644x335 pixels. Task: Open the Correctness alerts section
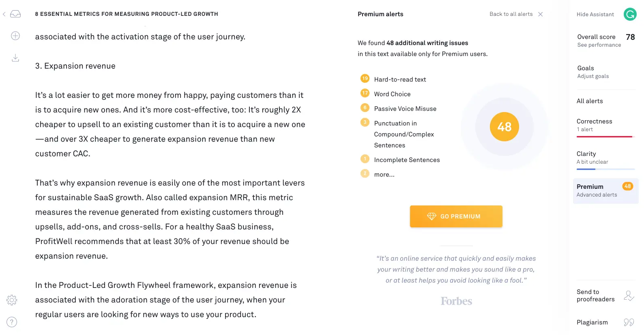pos(595,121)
